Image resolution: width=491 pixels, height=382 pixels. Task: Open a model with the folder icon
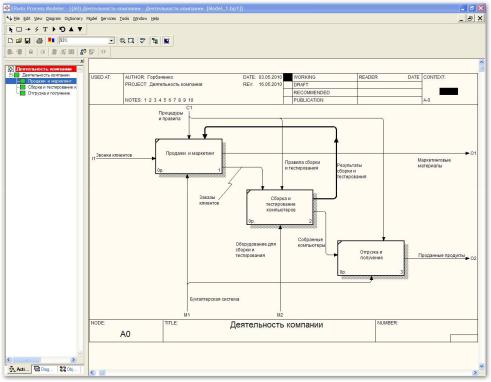point(19,41)
